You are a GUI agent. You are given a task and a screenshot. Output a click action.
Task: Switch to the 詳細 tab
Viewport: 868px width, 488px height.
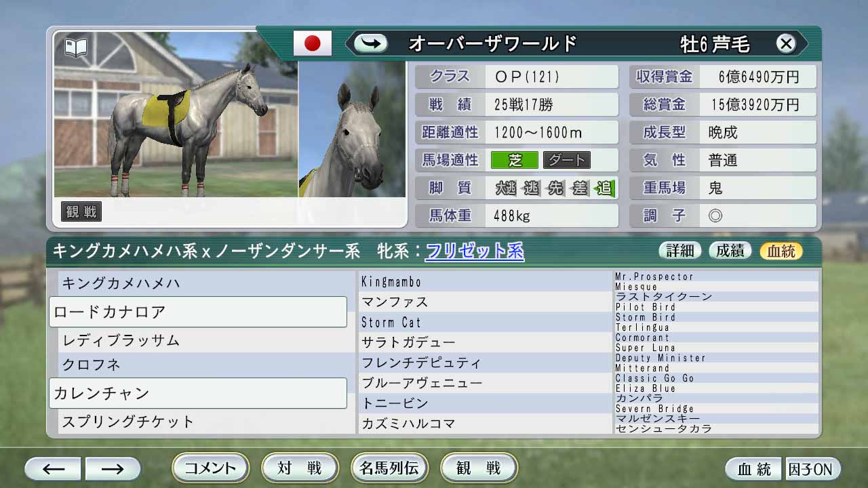[x=679, y=251]
